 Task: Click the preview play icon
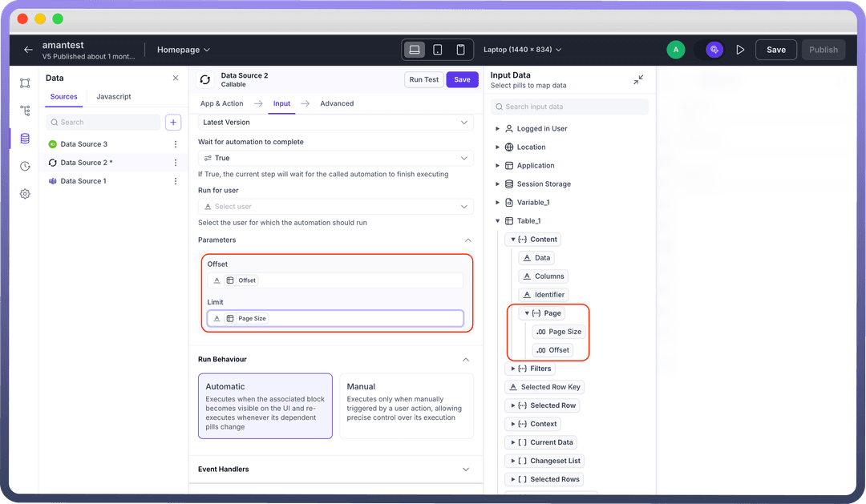coord(740,50)
